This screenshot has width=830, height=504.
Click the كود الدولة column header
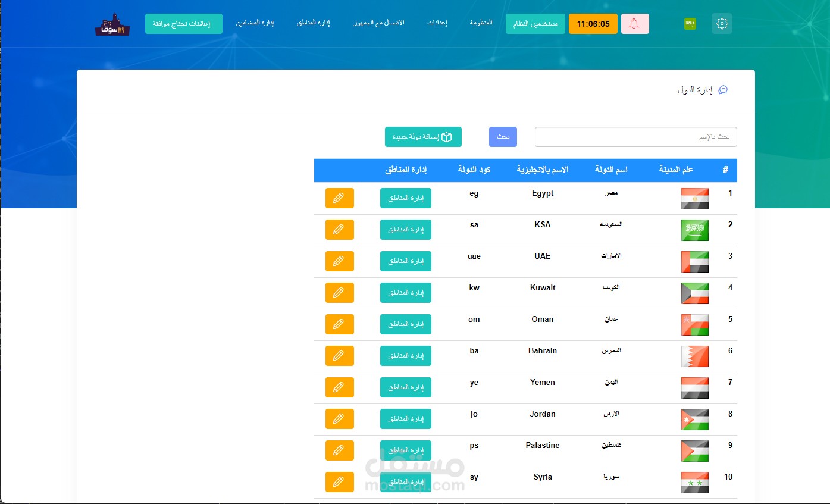tap(474, 170)
